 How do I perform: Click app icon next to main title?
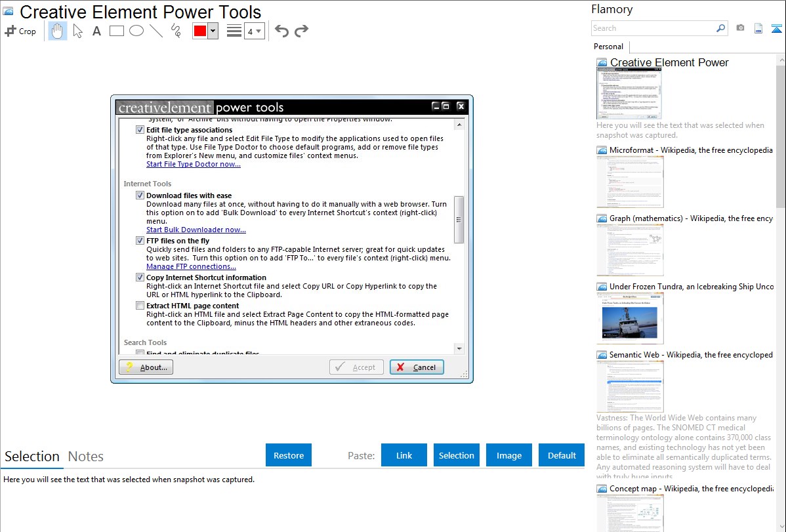pyautogui.click(x=8, y=12)
